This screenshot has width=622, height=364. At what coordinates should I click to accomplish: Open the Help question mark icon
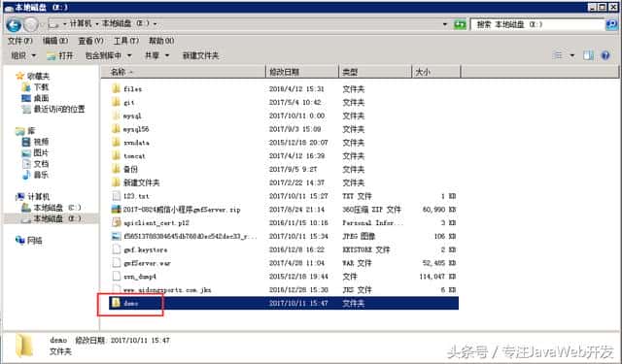point(605,55)
